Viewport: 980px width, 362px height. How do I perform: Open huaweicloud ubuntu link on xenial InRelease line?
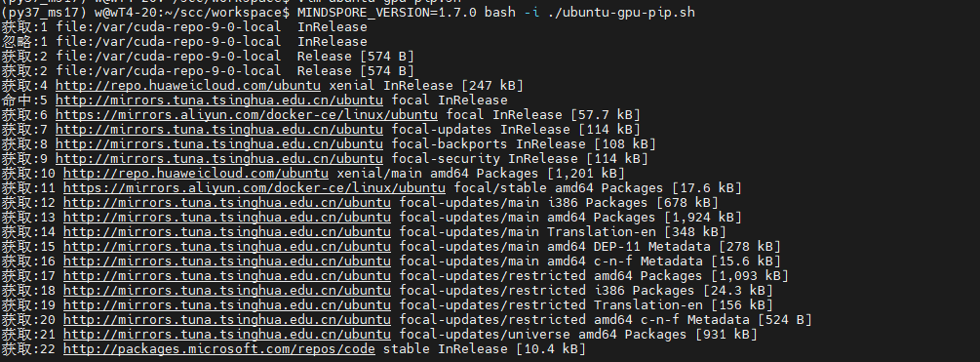click(x=188, y=86)
